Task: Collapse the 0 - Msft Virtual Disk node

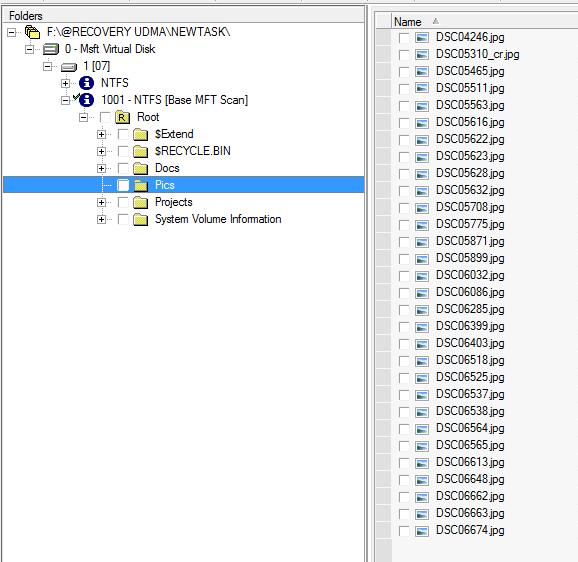Action: coord(29,49)
